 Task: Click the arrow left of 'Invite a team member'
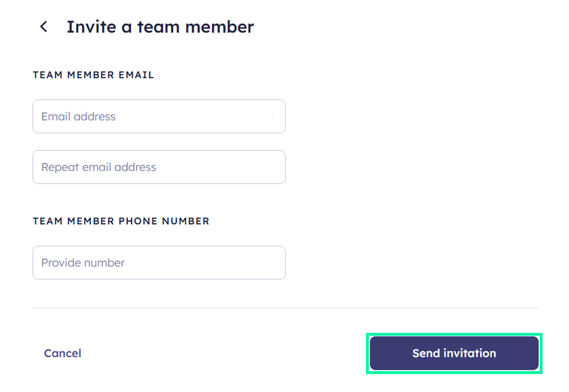(x=44, y=27)
